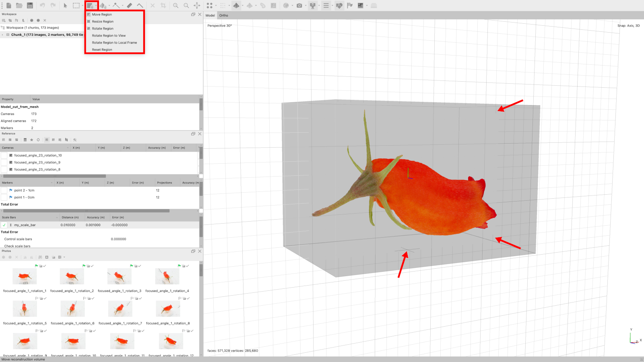The image size is (644, 362).
Task: Click the Markers table horizontal scrollbar
Action: pos(86,211)
